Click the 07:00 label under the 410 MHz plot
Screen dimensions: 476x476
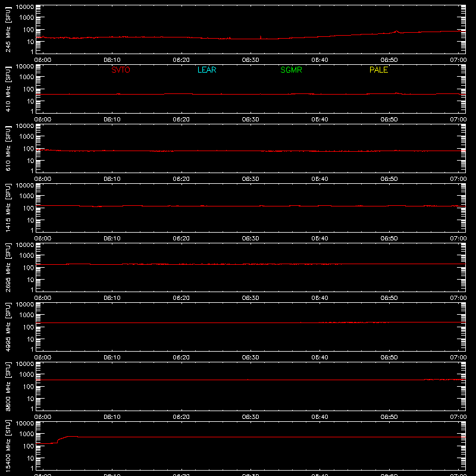click(458, 120)
